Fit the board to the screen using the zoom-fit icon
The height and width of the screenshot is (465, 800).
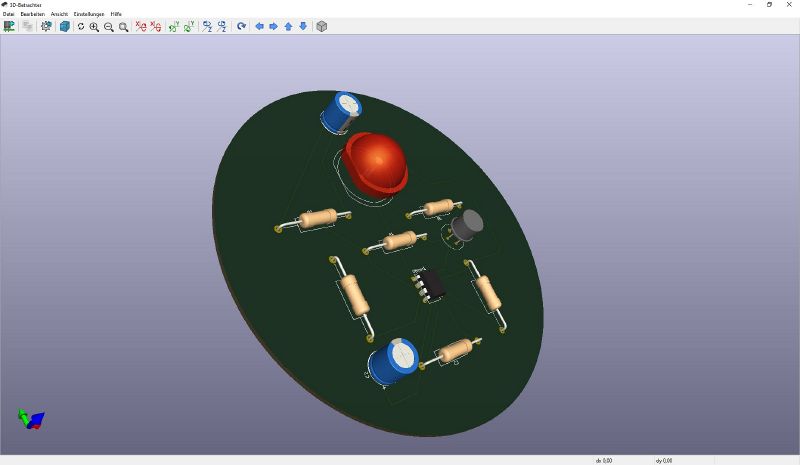124,26
